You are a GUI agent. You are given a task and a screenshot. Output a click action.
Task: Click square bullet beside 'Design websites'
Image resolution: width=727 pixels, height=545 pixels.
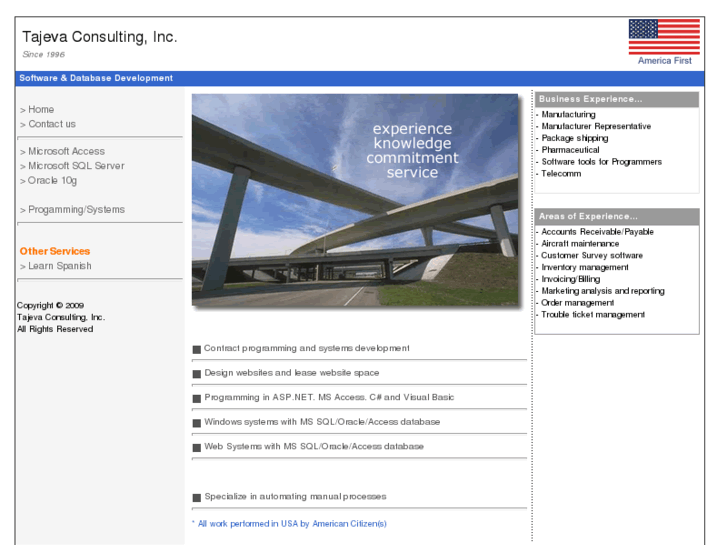point(197,374)
